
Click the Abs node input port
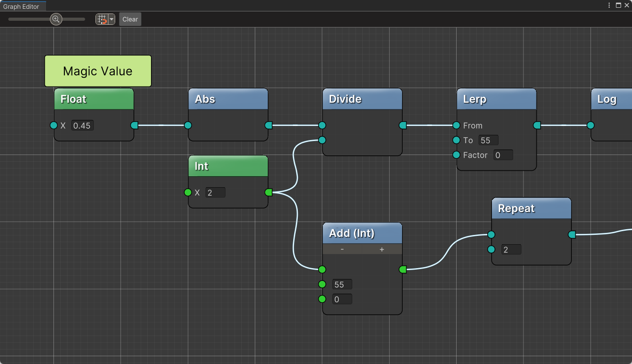(x=188, y=125)
